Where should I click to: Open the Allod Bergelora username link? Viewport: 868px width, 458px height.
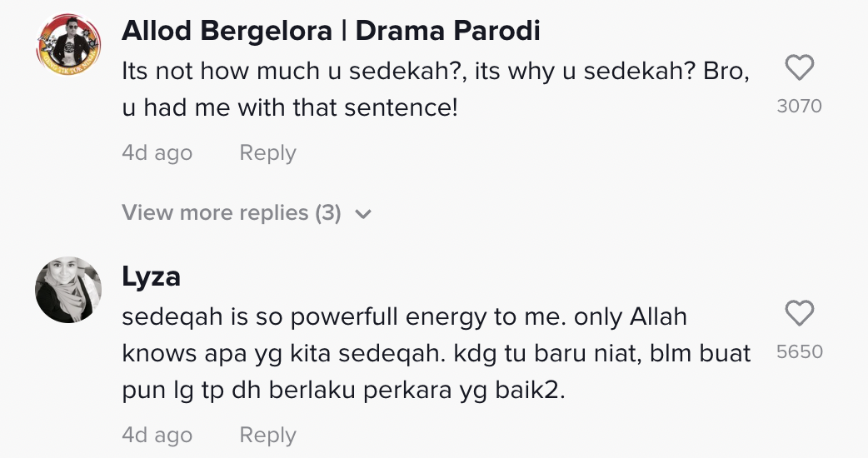click(227, 31)
